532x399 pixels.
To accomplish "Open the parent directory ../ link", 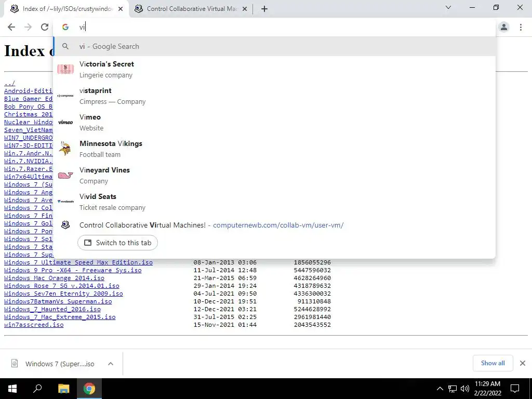I will tap(9, 83).
